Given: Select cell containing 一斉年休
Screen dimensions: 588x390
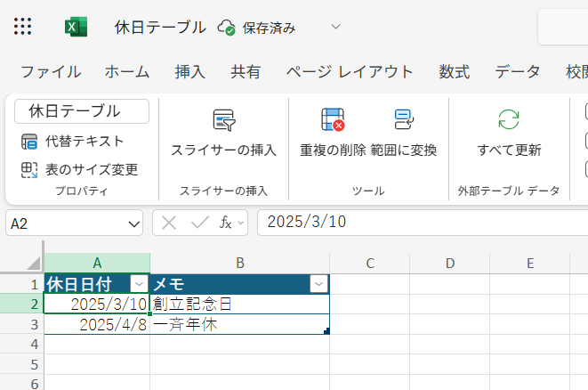Looking at the screenshot, I should (240, 324).
